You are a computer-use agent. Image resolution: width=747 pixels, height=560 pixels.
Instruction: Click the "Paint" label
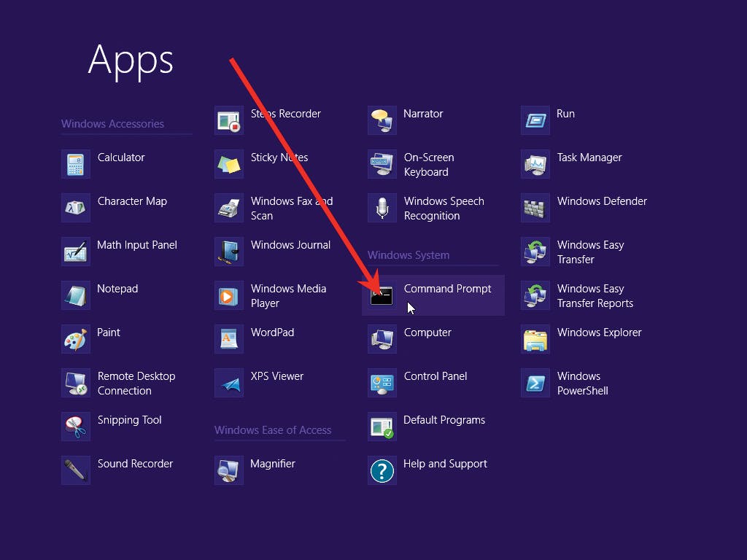109,332
